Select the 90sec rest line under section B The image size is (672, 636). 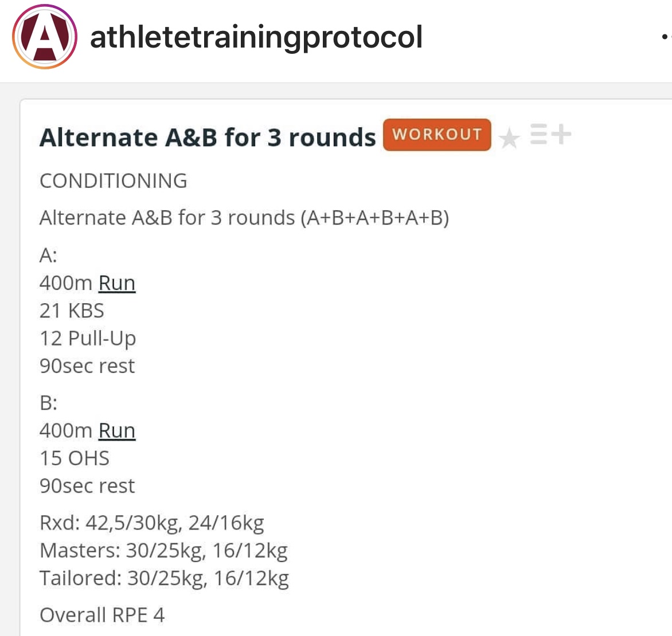(x=87, y=485)
